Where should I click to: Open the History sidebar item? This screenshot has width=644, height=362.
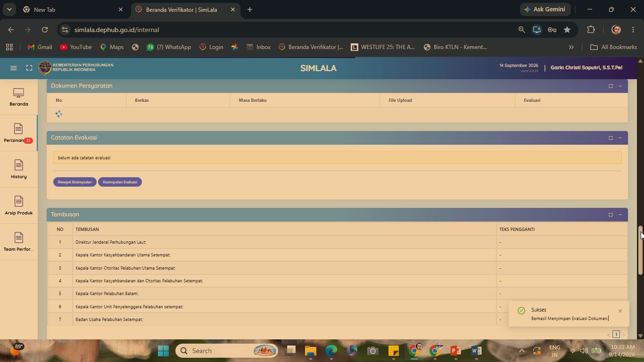pos(19,170)
